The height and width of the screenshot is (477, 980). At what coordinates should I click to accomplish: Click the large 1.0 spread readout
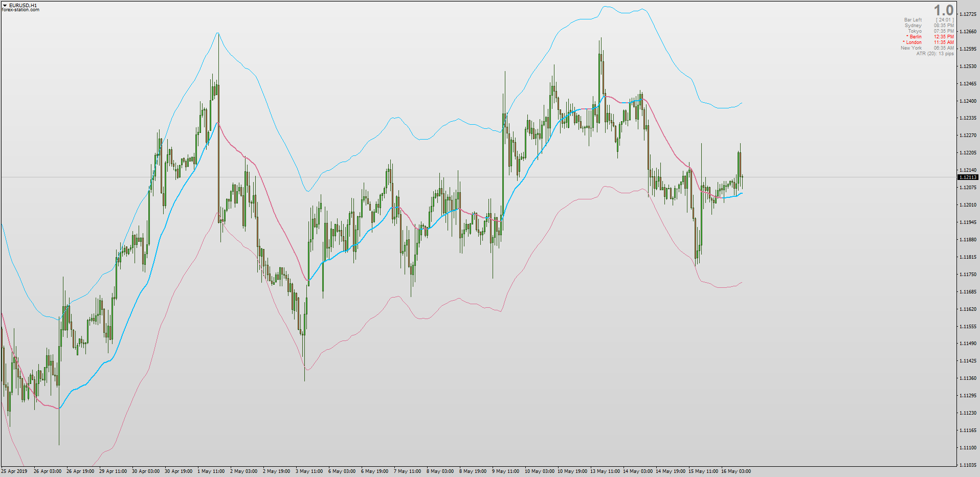tap(944, 10)
